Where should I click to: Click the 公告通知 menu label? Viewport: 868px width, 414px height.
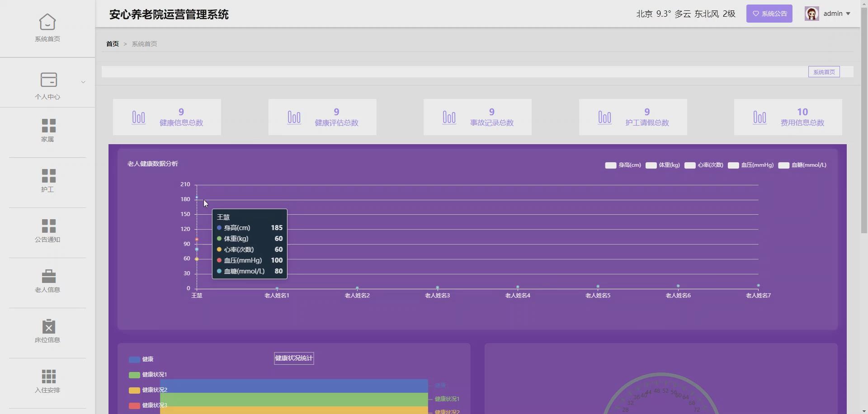coord(47,240)
